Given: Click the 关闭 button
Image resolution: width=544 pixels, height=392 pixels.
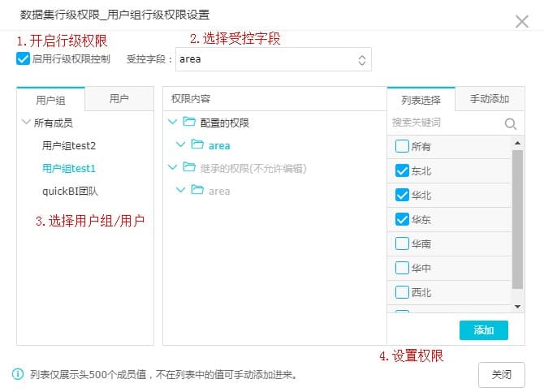Looking at the screenshot, I should tap(501, 375).
